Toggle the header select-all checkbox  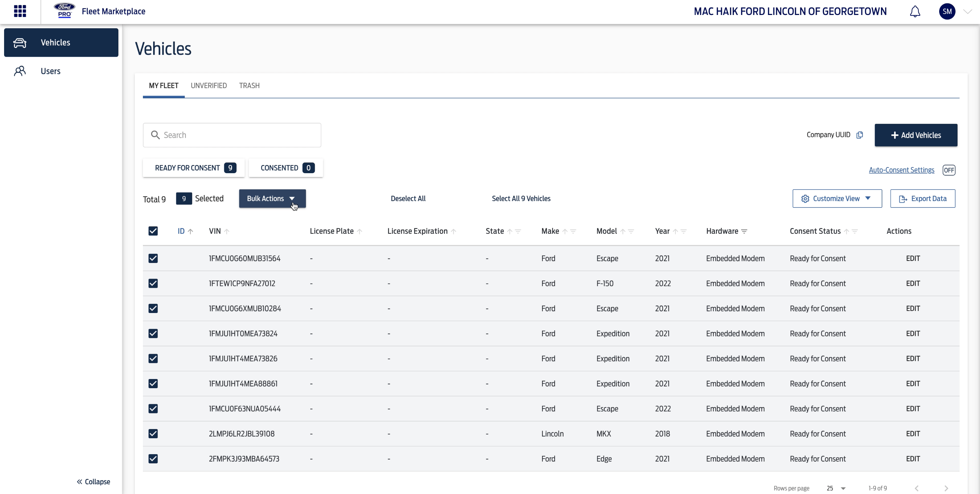(x=153, y=231)
